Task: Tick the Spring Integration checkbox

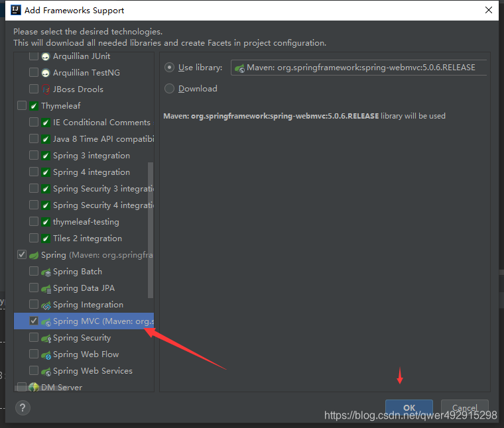Action: (34, 303)
